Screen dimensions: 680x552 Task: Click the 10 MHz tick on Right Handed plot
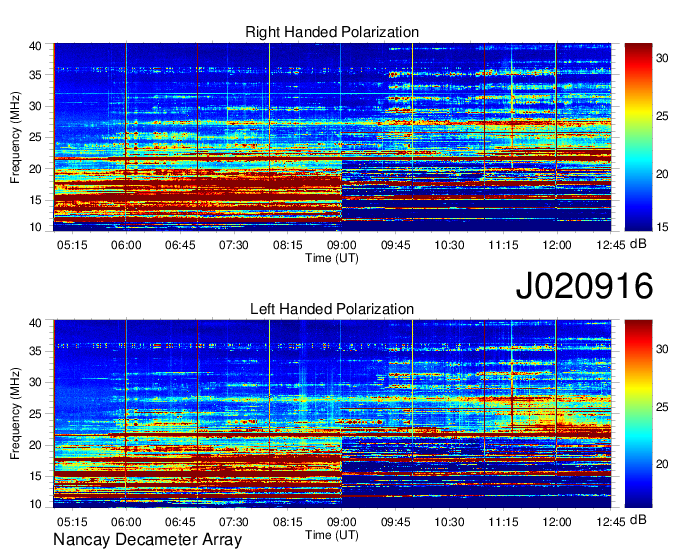(x=35, y=227)
